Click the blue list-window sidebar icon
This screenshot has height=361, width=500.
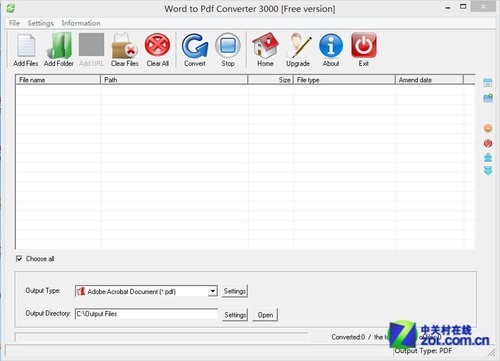pos(488,83)
